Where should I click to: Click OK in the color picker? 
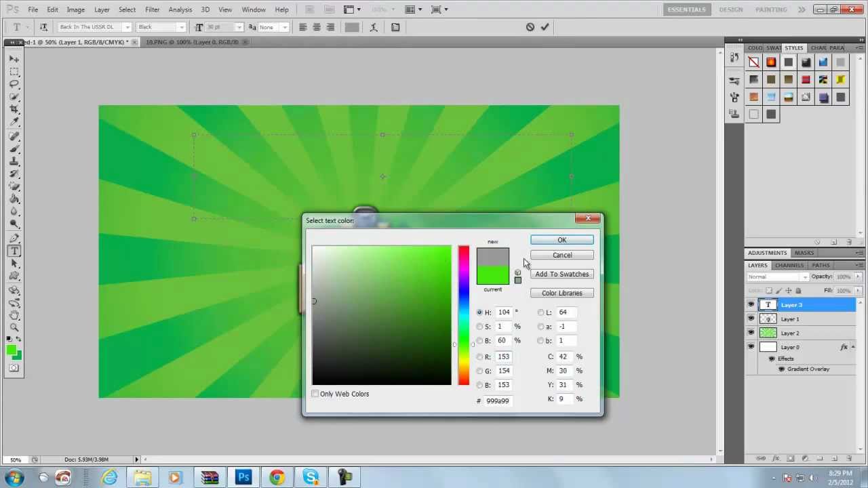pos(562,240)
